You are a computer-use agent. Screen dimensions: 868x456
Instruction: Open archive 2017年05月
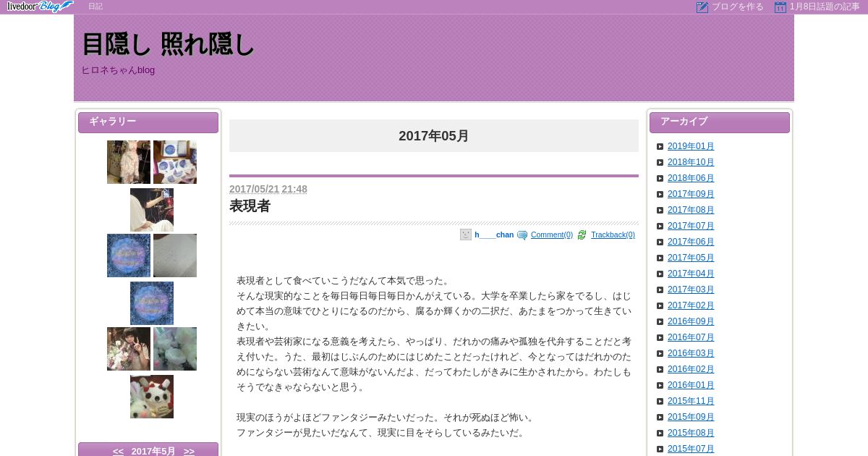[x=691, y=258]
